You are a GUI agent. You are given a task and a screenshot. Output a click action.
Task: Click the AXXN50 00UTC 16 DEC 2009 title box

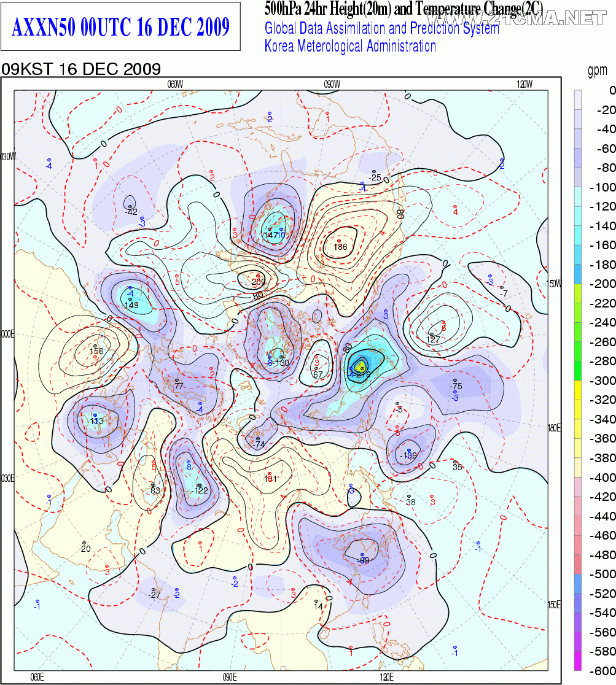[x=120, y=28]
